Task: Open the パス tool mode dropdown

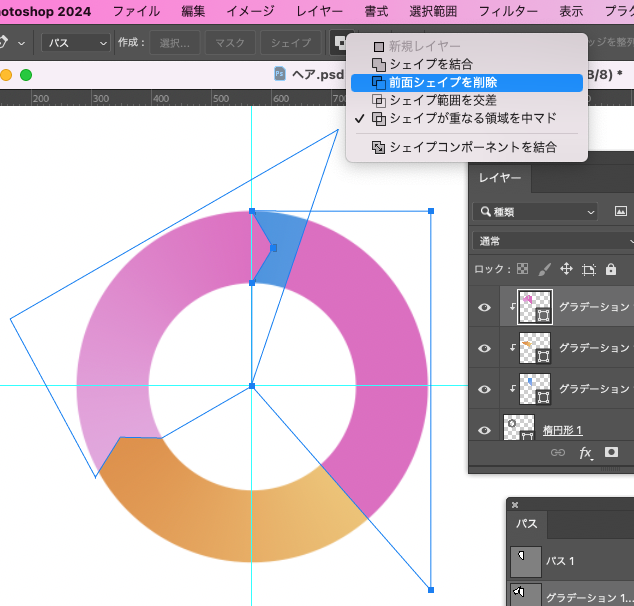Action: (76, 42)
